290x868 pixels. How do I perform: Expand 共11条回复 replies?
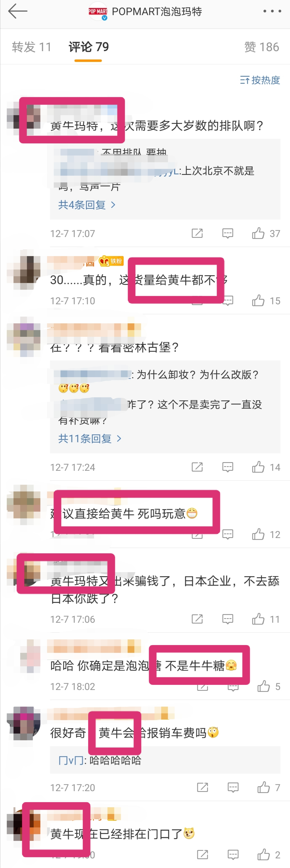(89, 438)
